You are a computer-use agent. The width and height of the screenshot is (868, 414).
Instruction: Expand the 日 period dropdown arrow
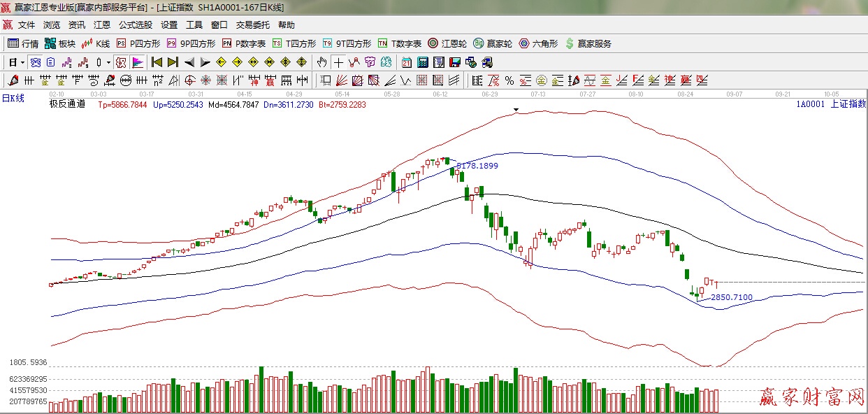coord(22,62)
